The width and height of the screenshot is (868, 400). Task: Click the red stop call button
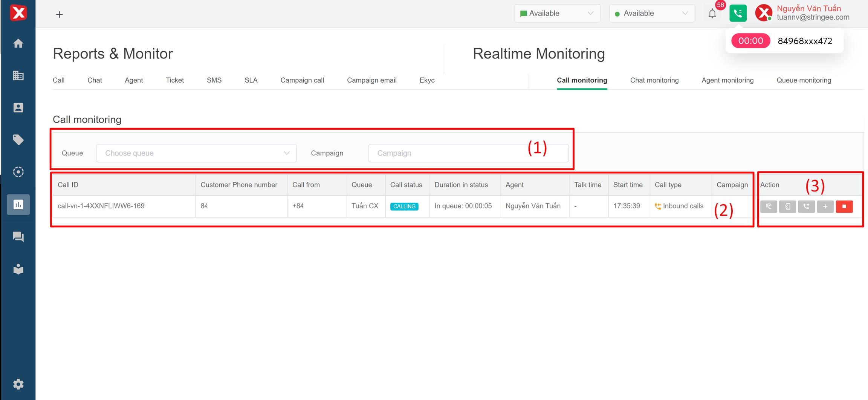tap(844, 206)
